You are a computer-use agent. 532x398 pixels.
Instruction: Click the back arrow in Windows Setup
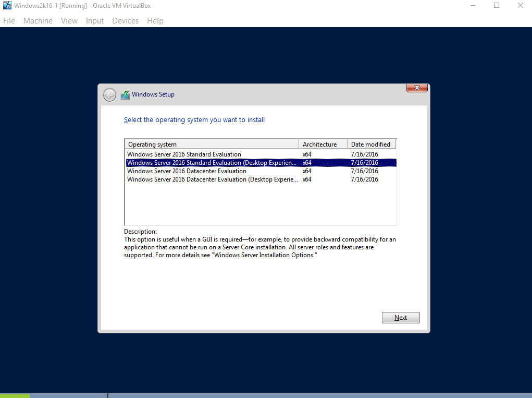[109, 95]
